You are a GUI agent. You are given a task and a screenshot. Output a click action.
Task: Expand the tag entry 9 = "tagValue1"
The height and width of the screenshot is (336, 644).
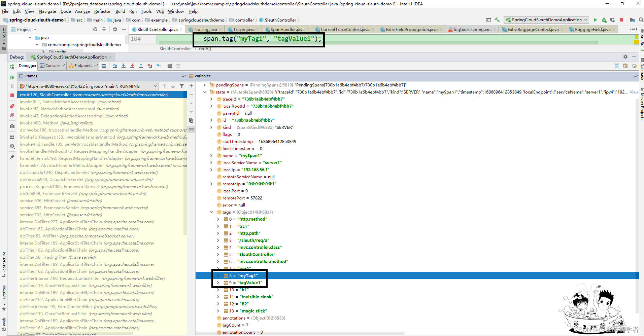tap(218, 283)
